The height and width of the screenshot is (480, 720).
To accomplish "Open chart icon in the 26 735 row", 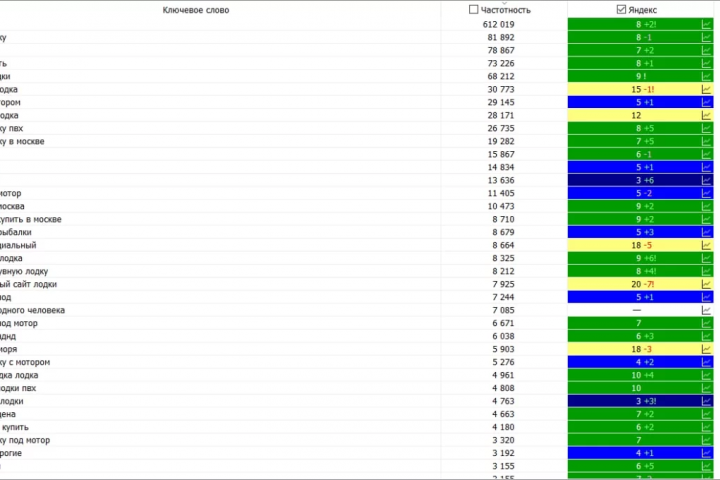I will 706,128.
